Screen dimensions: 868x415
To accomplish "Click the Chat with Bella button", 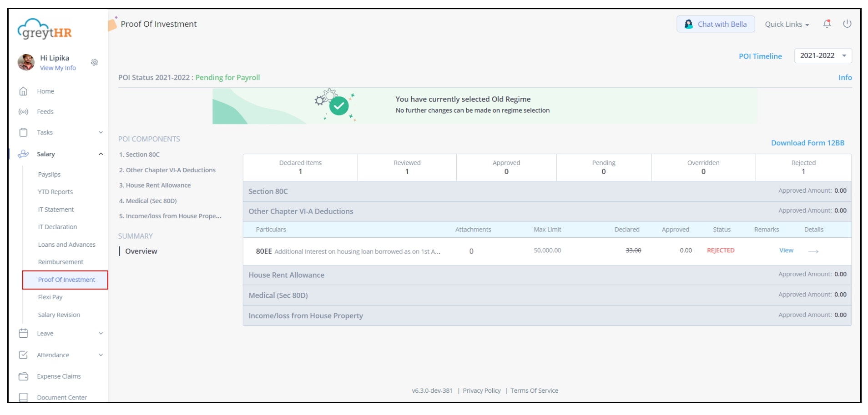I will [x=716, y=24].
